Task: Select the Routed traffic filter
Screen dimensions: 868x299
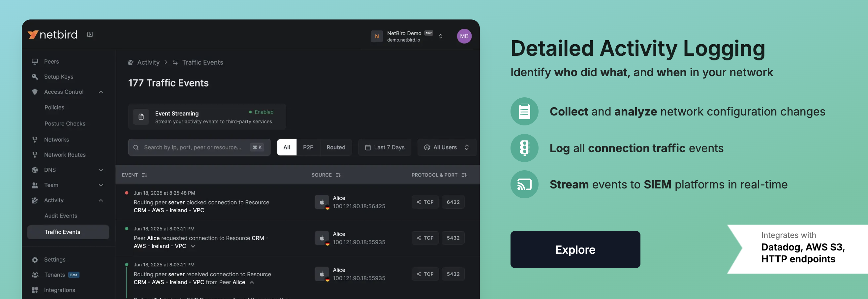Action: (x=336, y=148)
